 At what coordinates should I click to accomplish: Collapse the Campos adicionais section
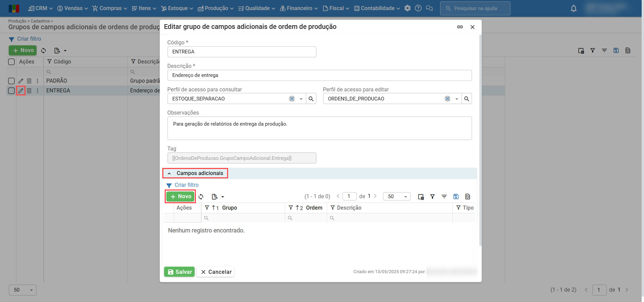(169, 173)
